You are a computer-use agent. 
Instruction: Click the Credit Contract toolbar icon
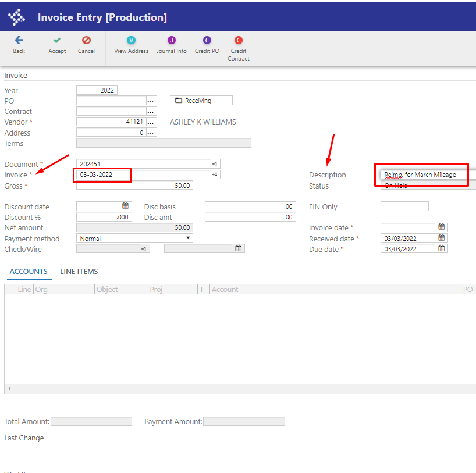pyautogui.click(x=239, y=40)
